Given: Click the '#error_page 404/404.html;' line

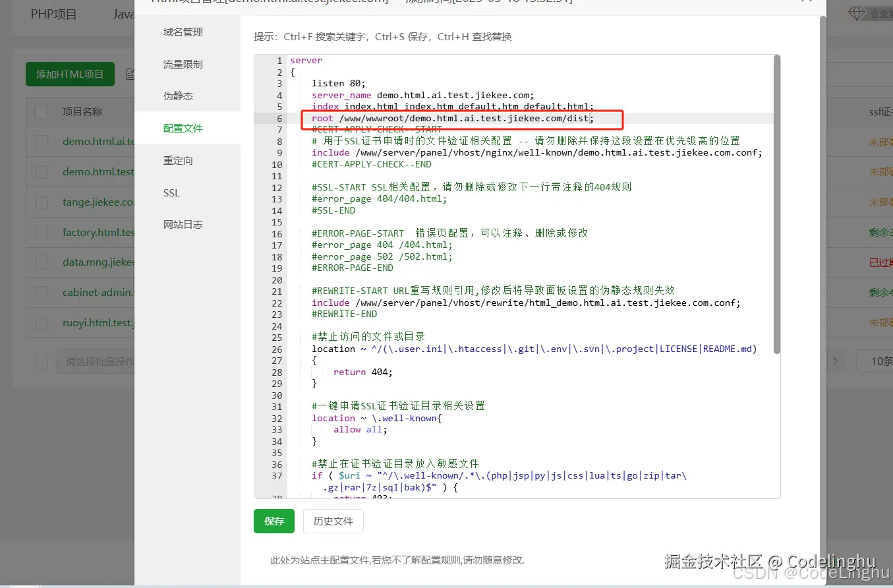Looking at the screenshot, I should pyautogui.click(x=379, y=198).
